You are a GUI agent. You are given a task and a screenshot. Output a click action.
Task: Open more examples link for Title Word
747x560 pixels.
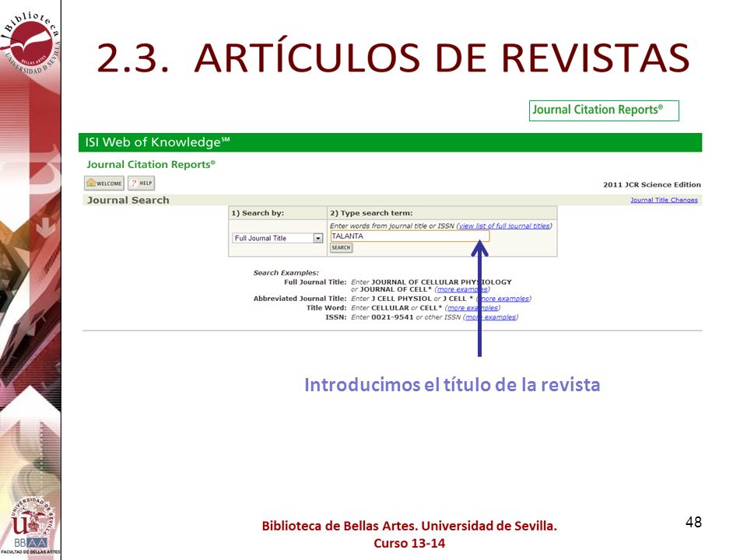pos(472,308)
